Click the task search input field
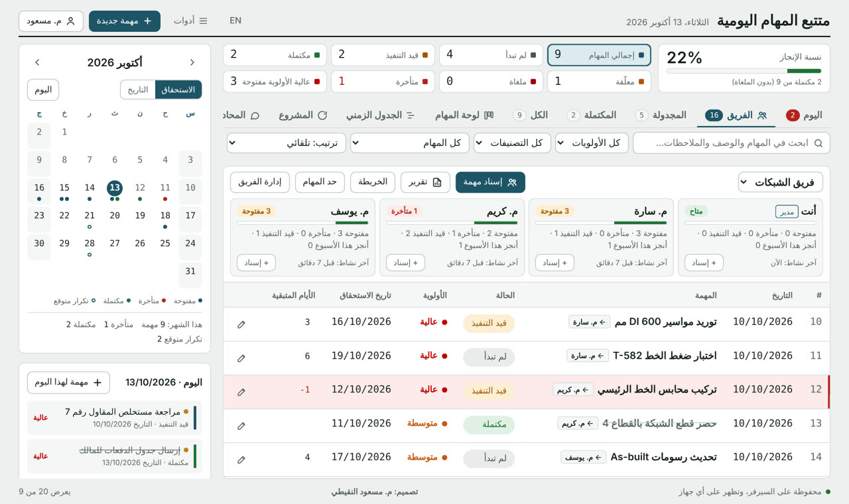Viewport: 849px width, 504px height. coord(731,143)
